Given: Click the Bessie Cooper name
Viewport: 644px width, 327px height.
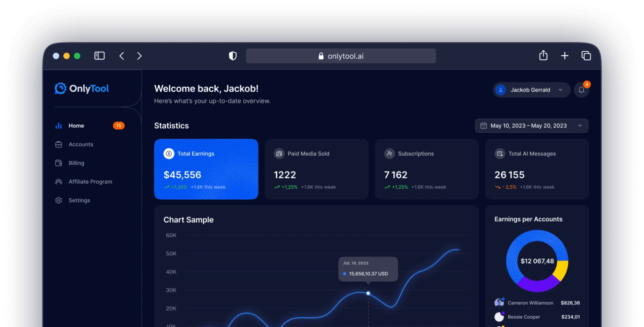Looking at the screenshot, I should click(x=524, y=317).
